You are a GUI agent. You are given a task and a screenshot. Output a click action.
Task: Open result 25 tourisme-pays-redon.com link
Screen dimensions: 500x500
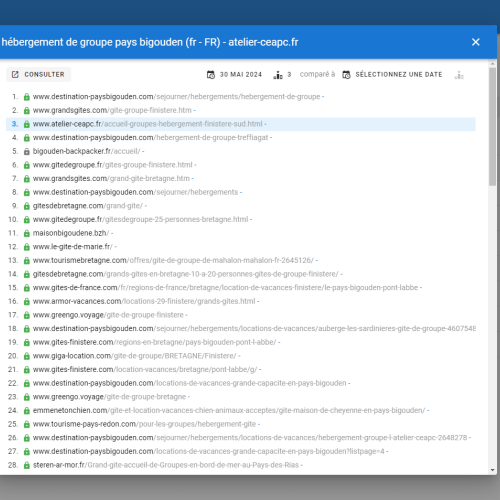point(144,424)
